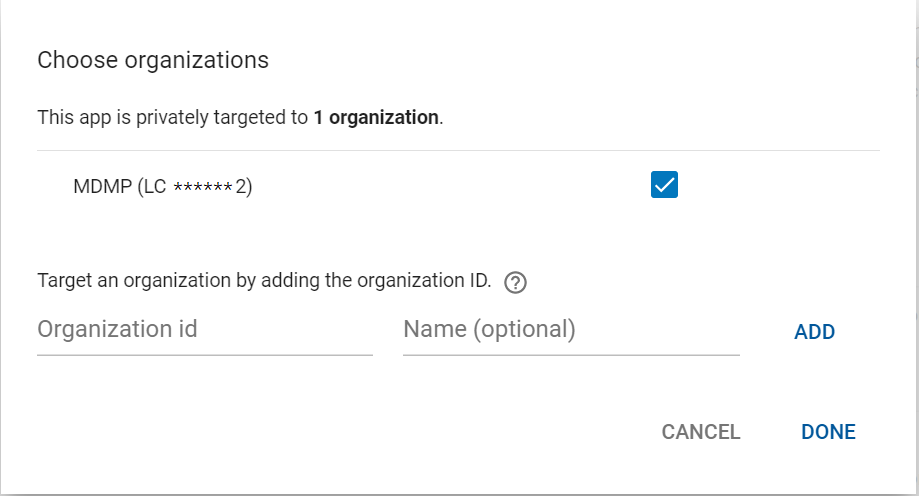This screenshot has width=919, height=496.
Task: Click the divider line above MDMP row
Action: coord(458,151)
